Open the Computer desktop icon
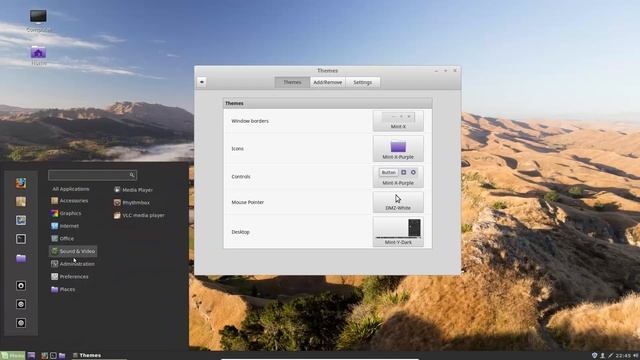 coord(38,20)
